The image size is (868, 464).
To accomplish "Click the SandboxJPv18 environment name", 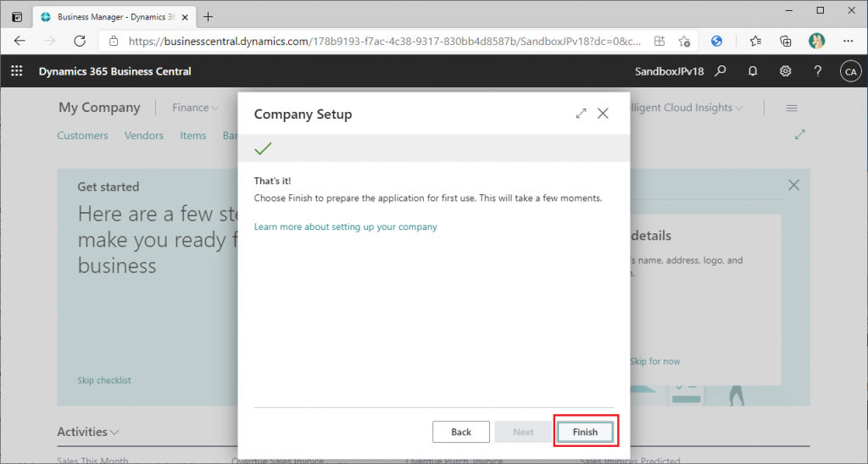I will click(670, 71).
